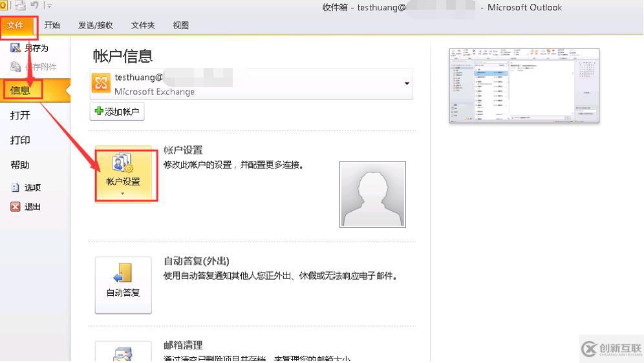This screenshot has height=363, width=644.
Task: Expand the quick access toolbar customize arrow
Action: 49,6
